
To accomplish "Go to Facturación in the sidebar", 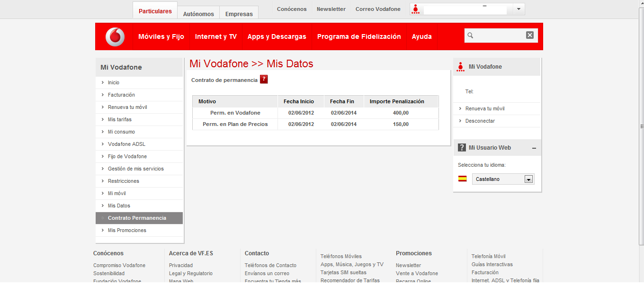I will pos(121,95).
